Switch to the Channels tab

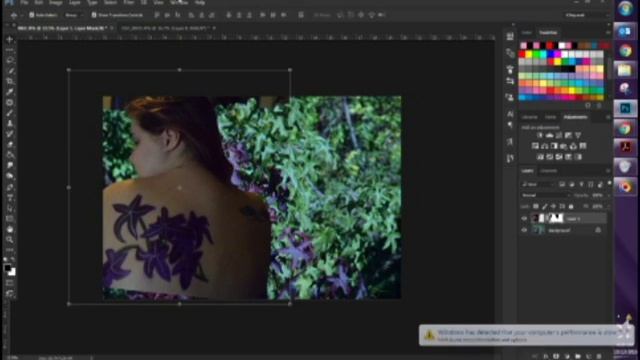coord(549,171)
